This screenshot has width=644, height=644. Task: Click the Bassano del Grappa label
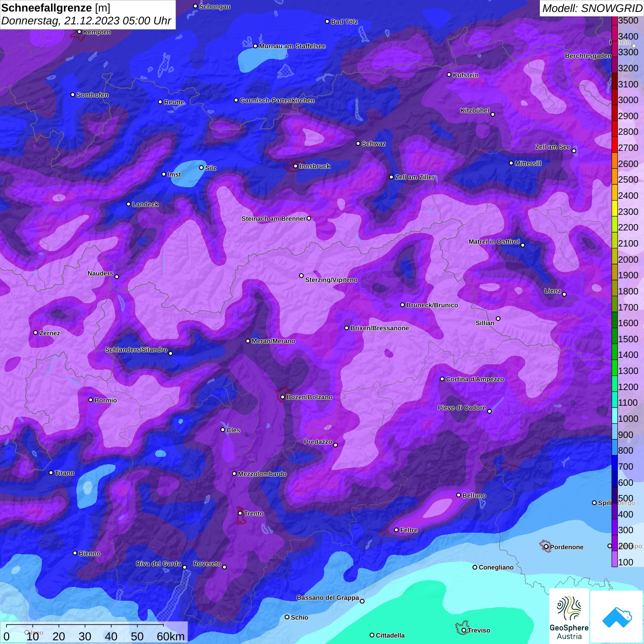tap(328, 598)
